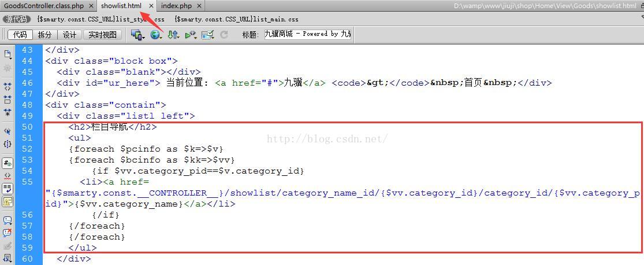Click the code line <div class="listl left">
Viewport: 644px width, 265px height.
[x=126, y=116]
